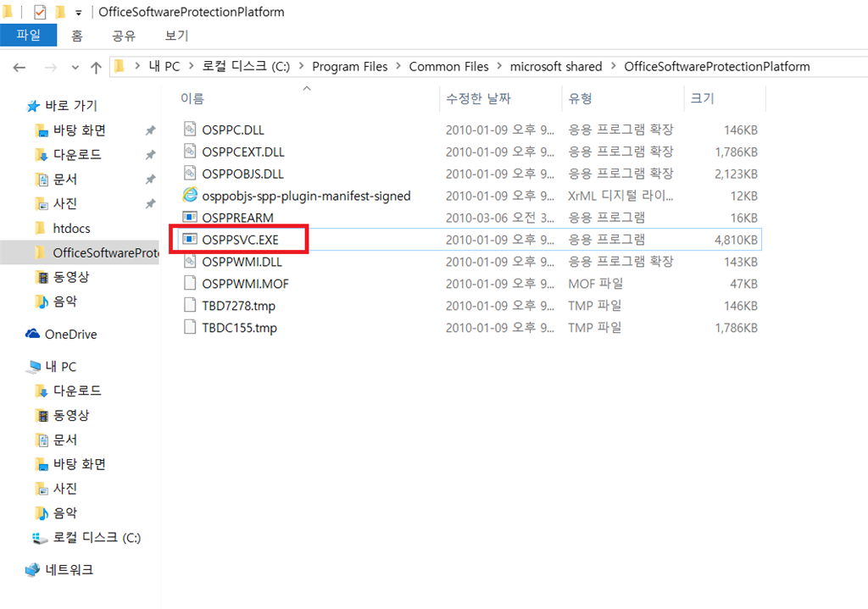Click the 네트워크 network icon
This screenshot has height=609, width=868.
(x=33, y=569)
